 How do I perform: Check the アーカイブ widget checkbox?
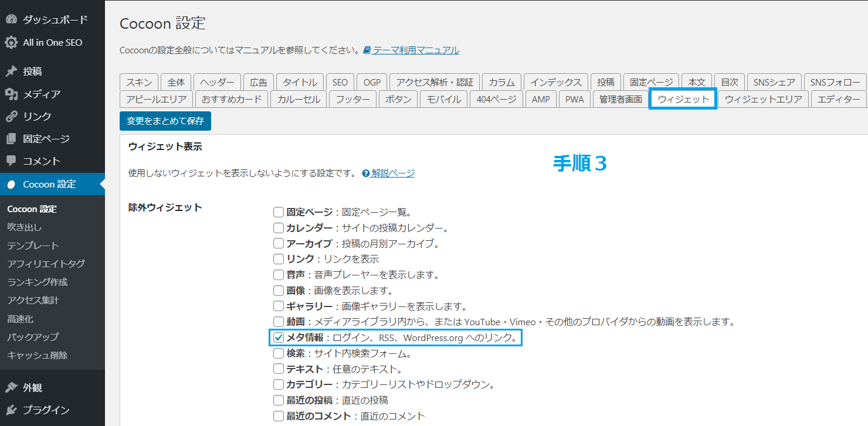[279, 243]
